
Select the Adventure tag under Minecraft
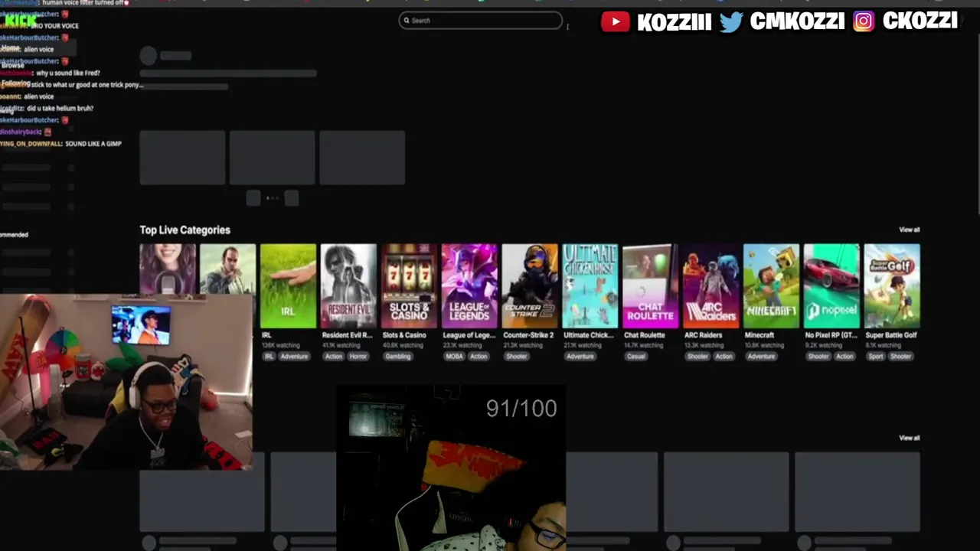click(762, 357)
